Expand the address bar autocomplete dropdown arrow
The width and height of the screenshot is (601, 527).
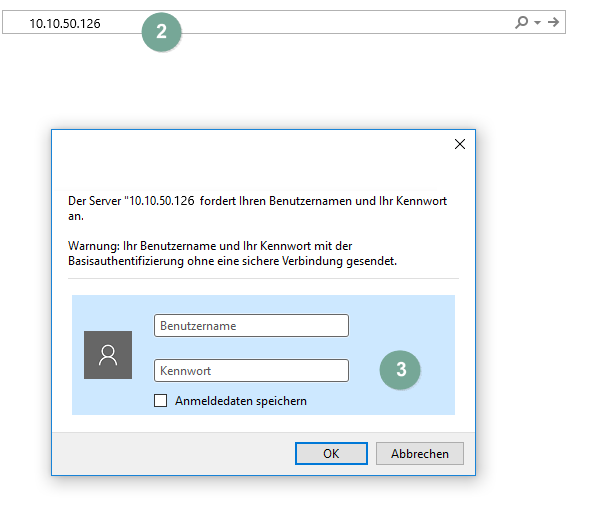537,22
